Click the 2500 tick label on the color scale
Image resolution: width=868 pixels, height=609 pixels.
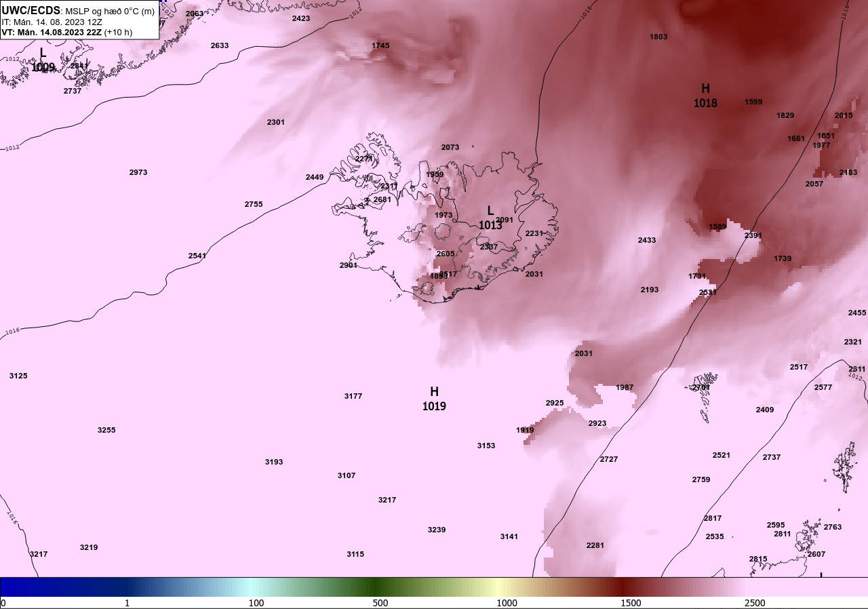click(755, 603)
